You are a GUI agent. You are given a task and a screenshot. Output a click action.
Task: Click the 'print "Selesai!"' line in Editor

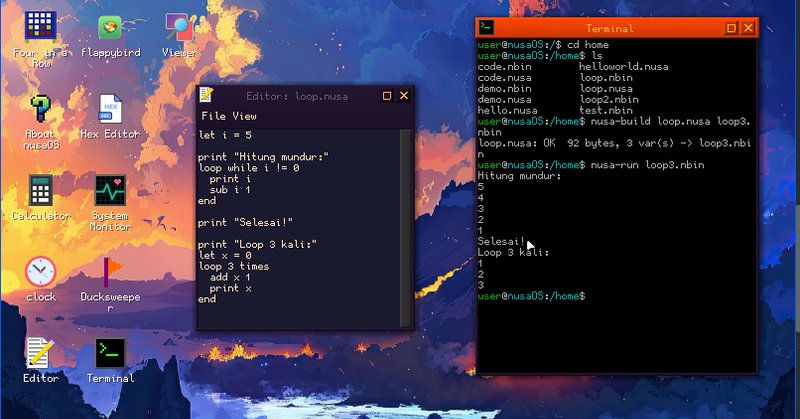pyautogui.click(x=245, y=222)
